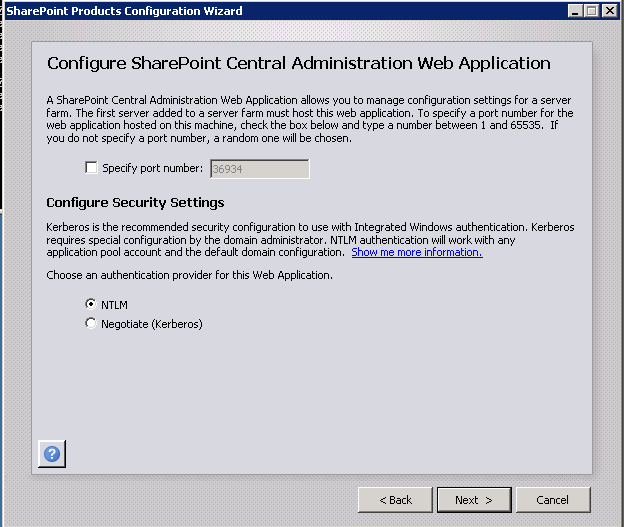Click the NTLM option label text
Screen dimensions: 624x527
pos(114,304)
